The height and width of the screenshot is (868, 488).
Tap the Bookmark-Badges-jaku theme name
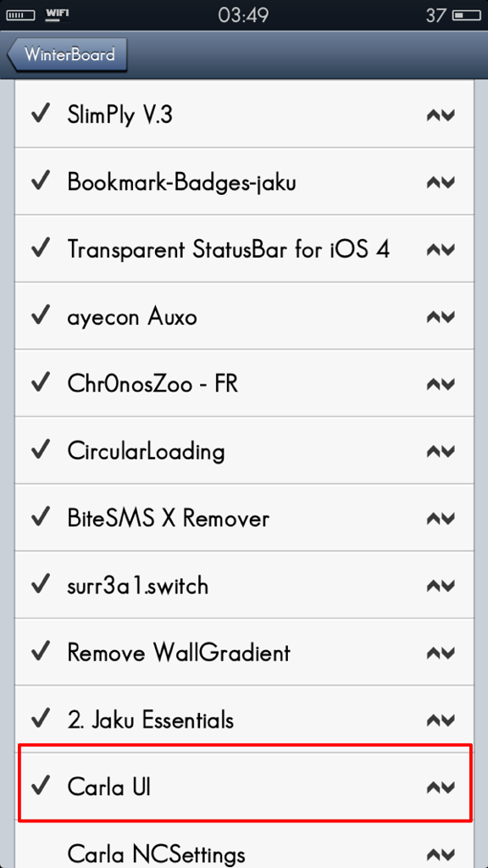click(181, 183)
